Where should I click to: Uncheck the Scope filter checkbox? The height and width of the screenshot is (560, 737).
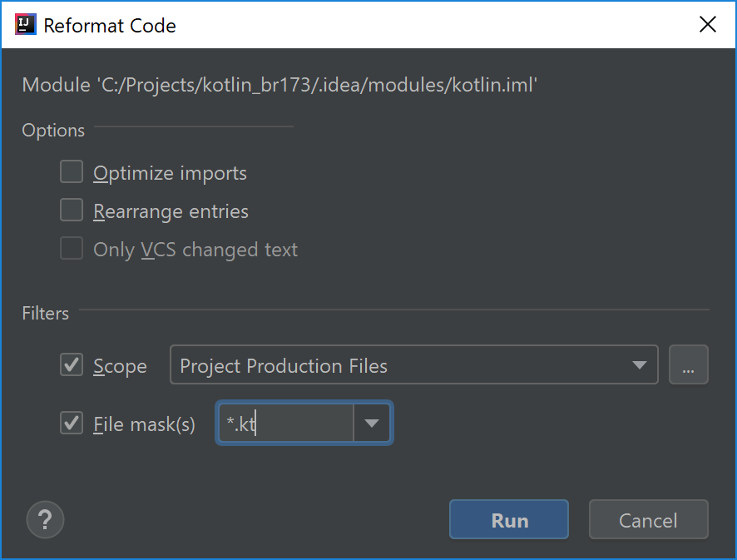71,364
